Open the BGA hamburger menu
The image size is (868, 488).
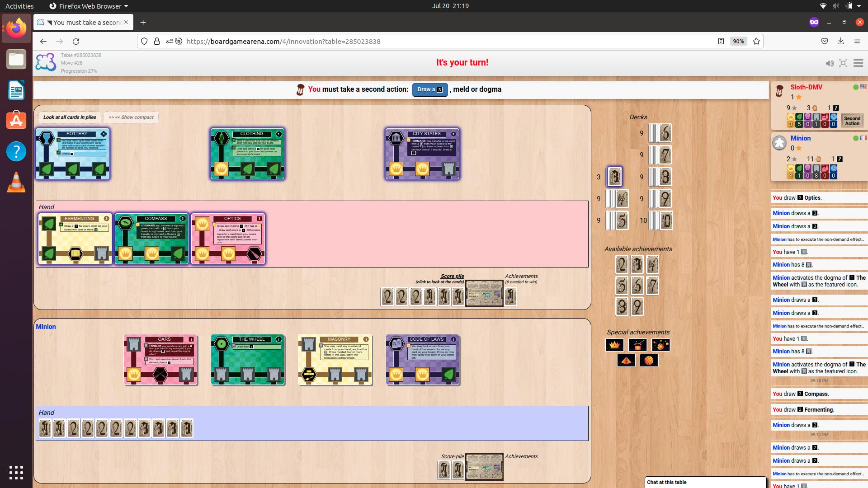point(858,63)
